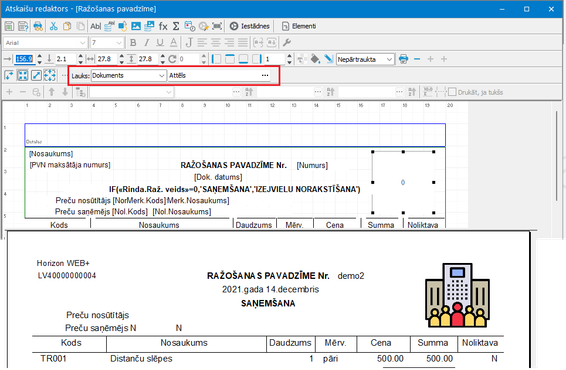Viewport: 566px width, 370px height.
Task: Open the Elementi menu
Action: click(x=299, y=26)
